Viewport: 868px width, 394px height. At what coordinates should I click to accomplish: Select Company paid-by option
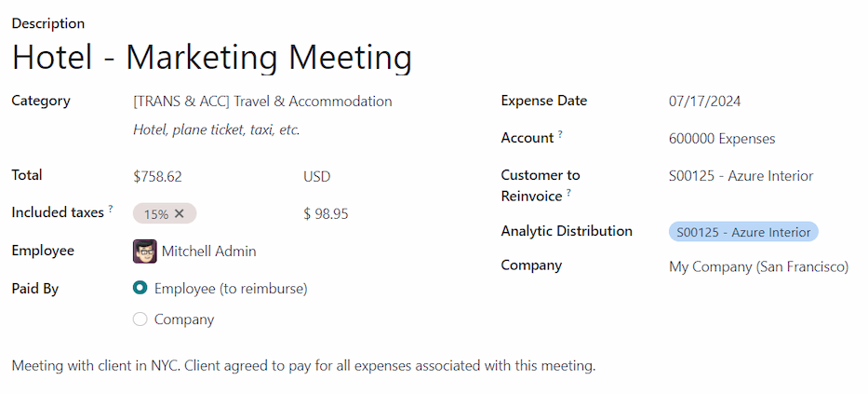[x=140, y=319]
